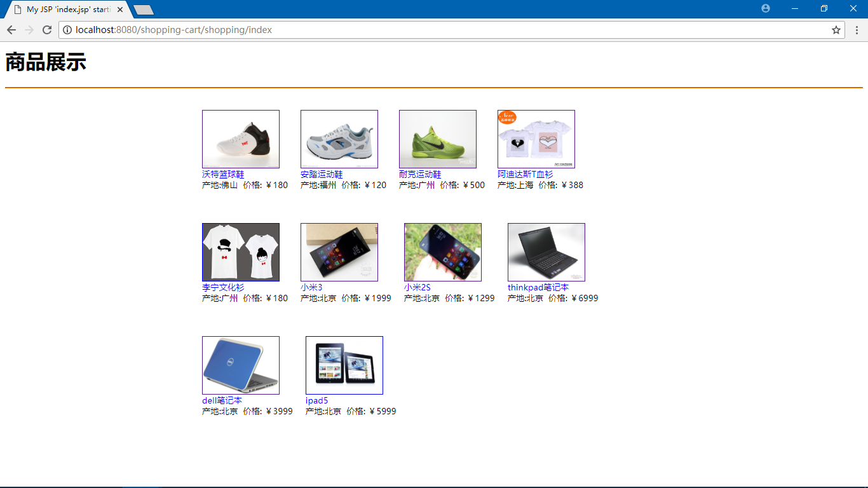Image resolution: width=868 pixels, height=488 pixels.
Task: Click the 沃特篮球鞋 link
Action: click(x=223, y=174)
